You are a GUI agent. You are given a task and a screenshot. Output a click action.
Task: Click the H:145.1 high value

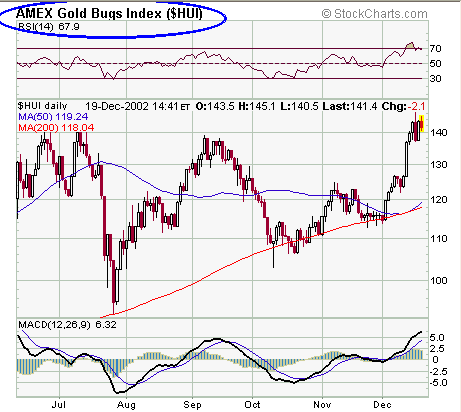(257, 106)
